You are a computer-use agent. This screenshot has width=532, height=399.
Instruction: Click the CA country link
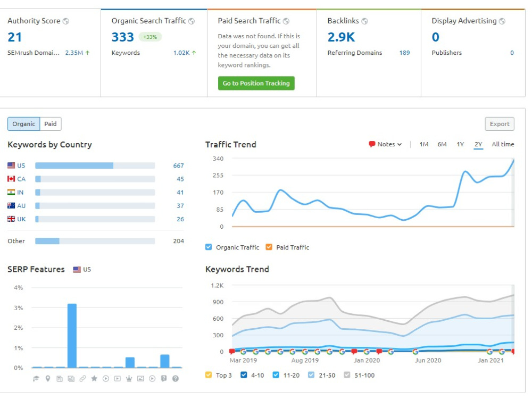coord(21,179)
